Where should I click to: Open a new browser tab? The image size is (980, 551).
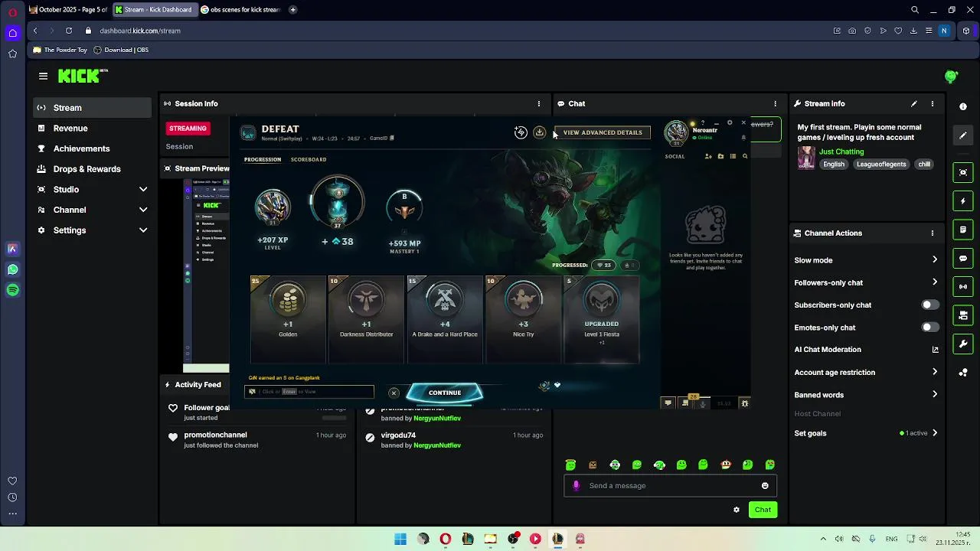tap(292, 10)
